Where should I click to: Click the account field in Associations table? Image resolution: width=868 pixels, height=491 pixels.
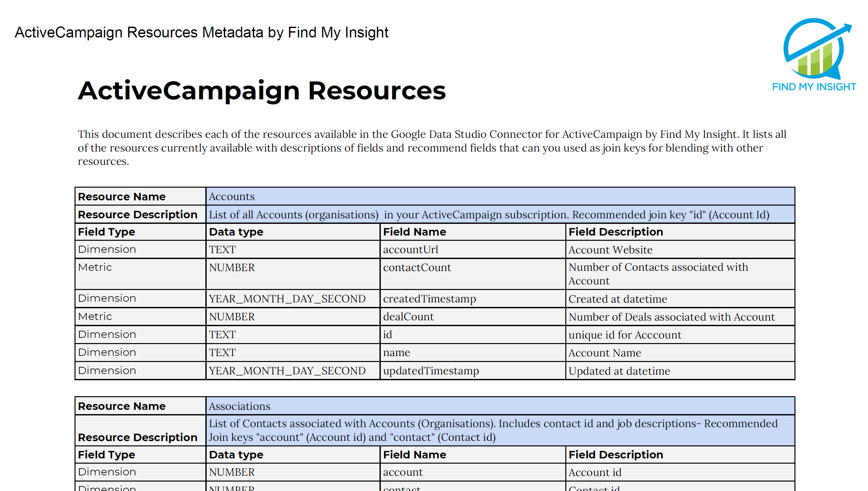click(x=403, y=472)
